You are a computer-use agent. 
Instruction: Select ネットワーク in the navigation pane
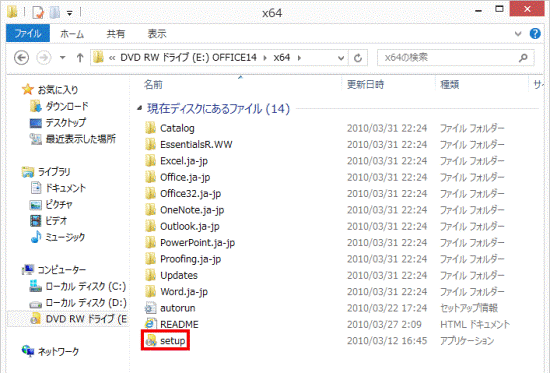tap(50, 351)
